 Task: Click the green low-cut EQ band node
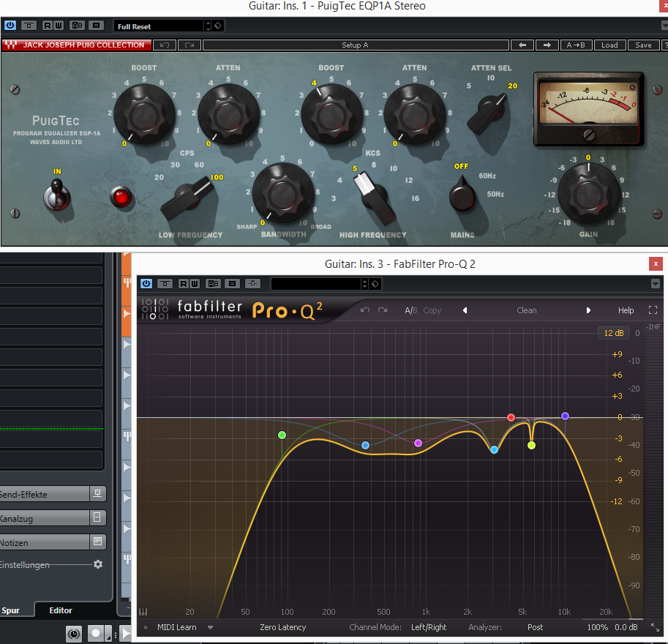[x=282, y=435]
